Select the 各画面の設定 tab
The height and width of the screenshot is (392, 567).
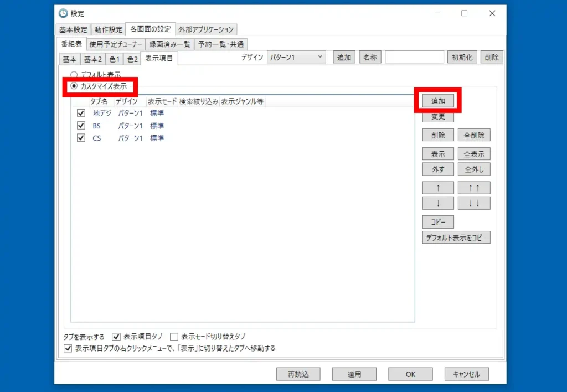[151, 29]
